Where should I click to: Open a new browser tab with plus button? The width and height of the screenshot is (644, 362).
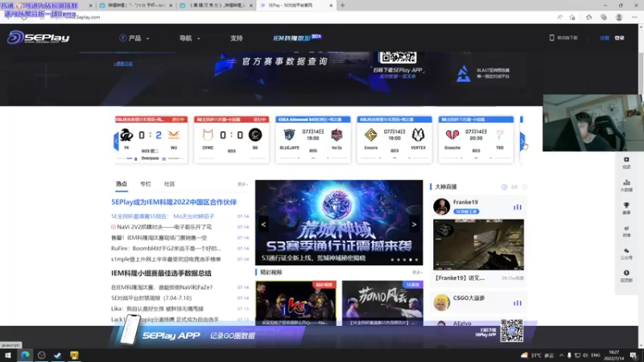click(x=342, y=6)
